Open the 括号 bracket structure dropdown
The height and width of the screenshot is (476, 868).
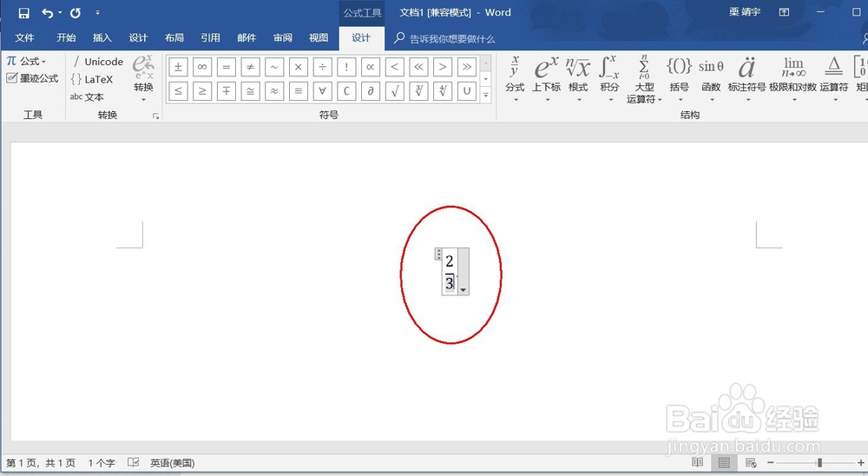click(x=680, y=79)
